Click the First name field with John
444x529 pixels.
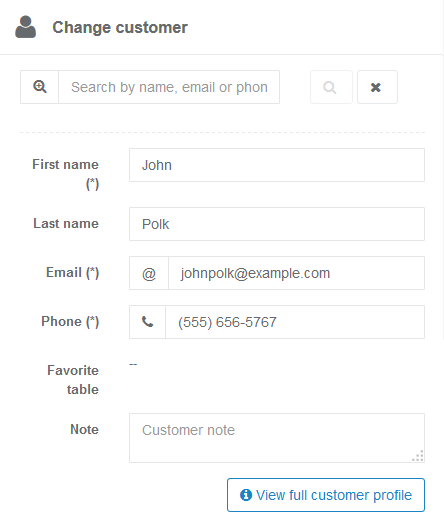coord(277,165)
